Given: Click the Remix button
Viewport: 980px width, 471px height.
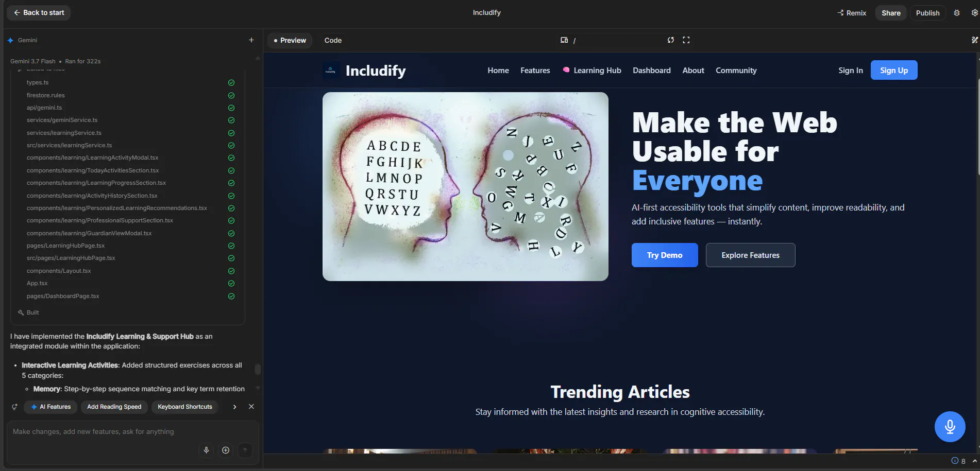Looking at the screenshot, I should pyautogui.click(x=852, y=13).
